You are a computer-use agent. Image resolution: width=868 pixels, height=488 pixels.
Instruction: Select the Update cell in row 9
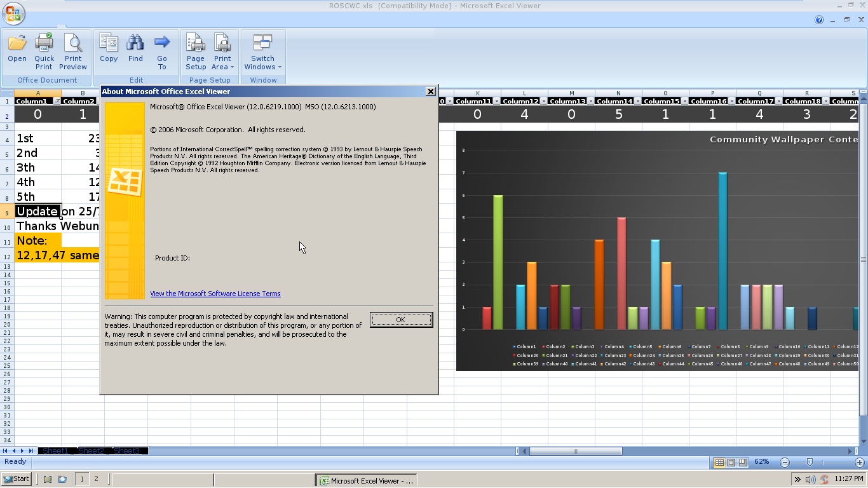[x=38, y=211]
